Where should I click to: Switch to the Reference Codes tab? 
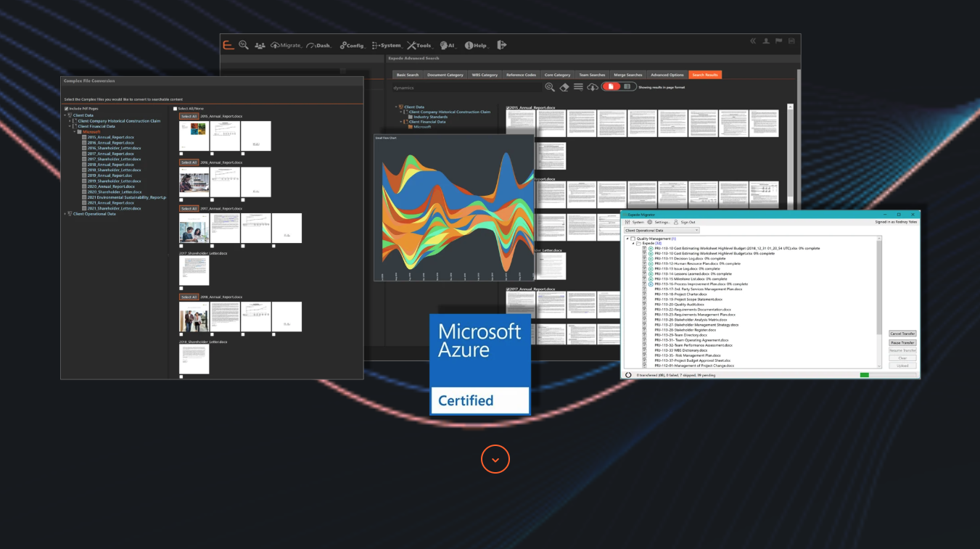[521, 75]
